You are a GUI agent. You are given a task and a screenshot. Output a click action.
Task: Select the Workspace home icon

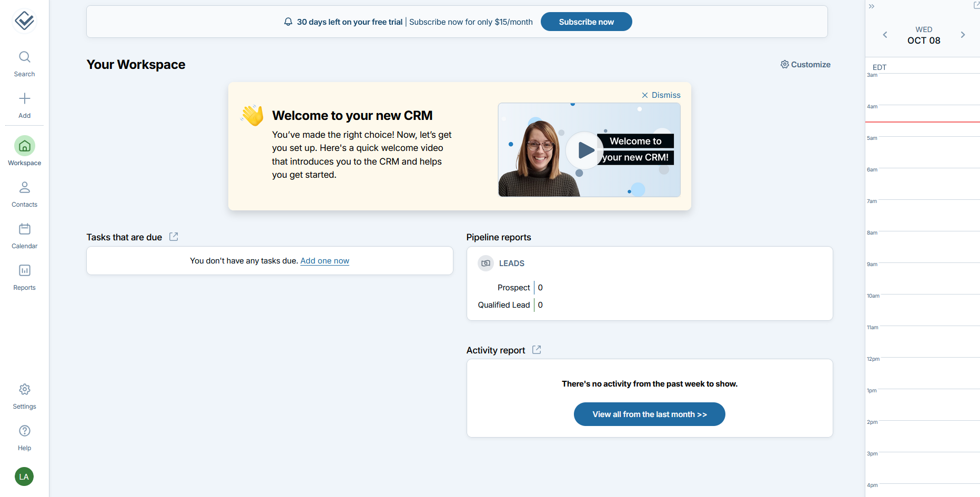[x=24, y=146]
